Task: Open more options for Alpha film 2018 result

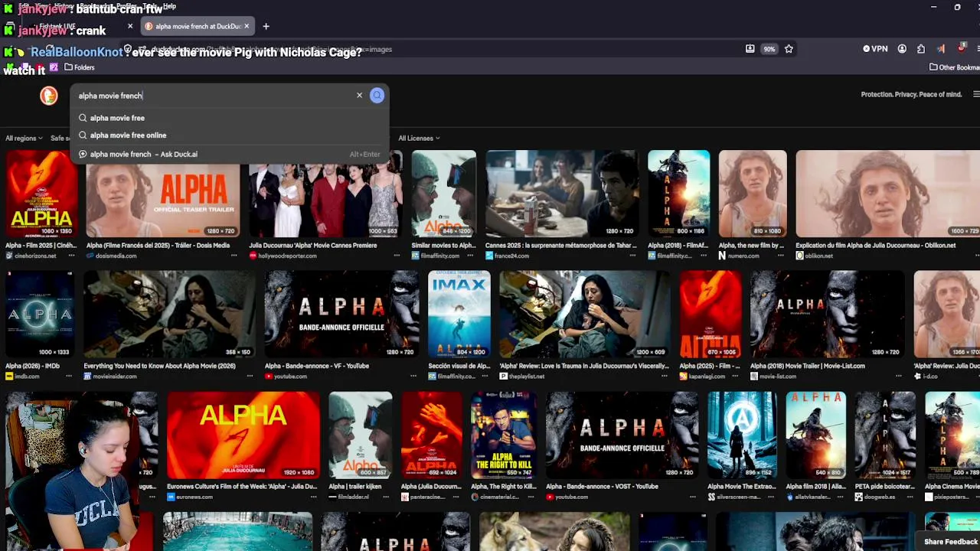Action: coord(841,497)
